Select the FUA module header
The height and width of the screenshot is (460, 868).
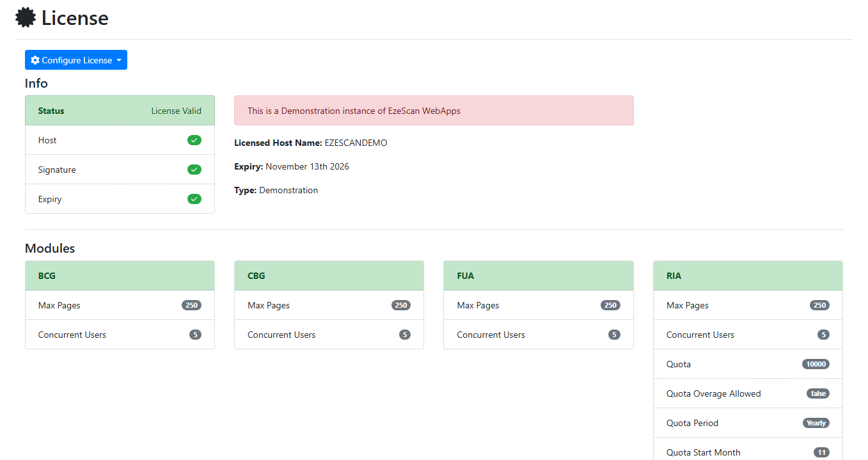(x=538, y=276)
